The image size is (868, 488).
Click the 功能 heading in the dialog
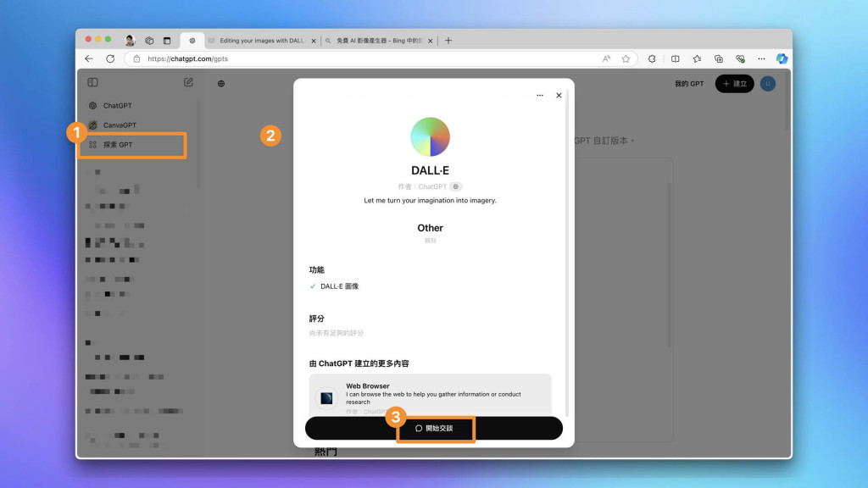click(317, 270)
